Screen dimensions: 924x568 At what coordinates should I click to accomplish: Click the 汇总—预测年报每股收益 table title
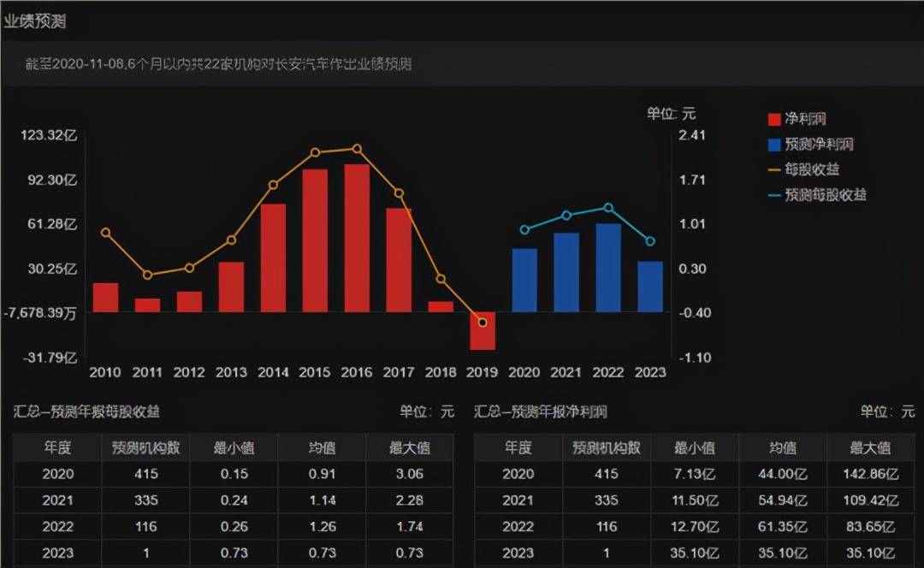(86, 412)
